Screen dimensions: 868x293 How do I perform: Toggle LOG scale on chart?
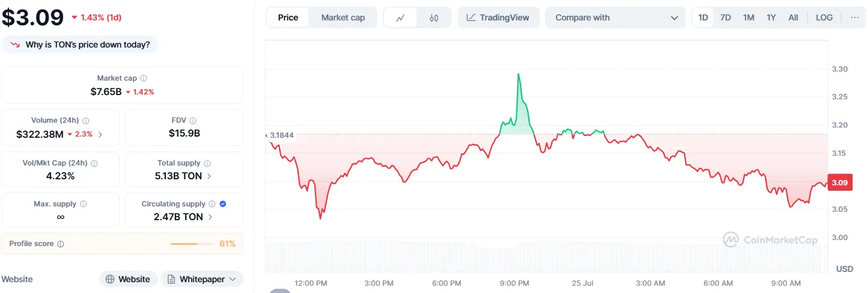pyautogui.click(x=824, y=17)
